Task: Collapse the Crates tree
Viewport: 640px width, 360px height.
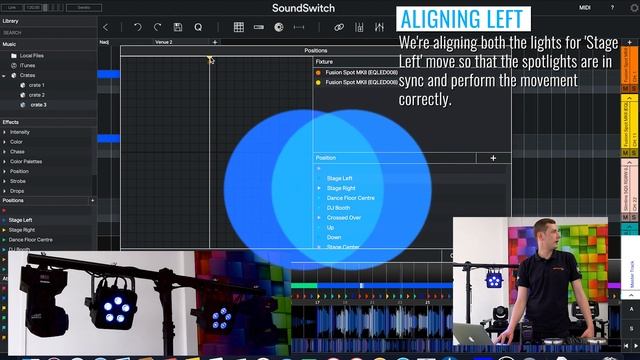Action: pos(4,76)
